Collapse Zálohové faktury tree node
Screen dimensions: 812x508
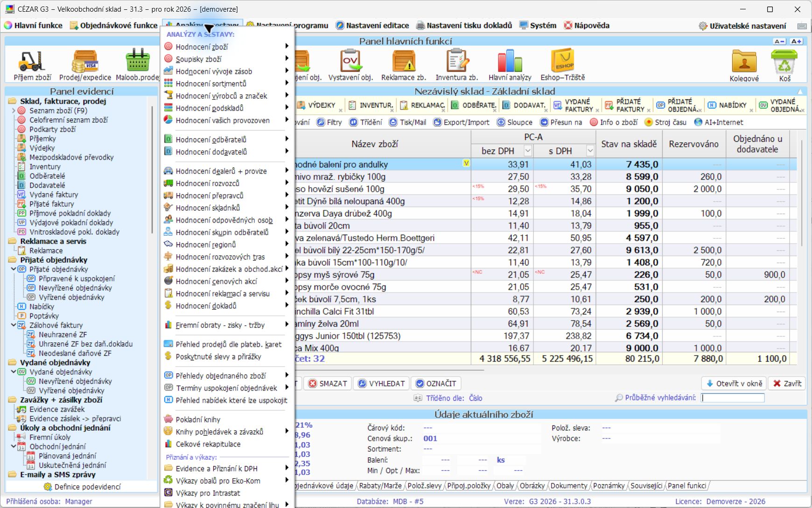tap(14, 325)
